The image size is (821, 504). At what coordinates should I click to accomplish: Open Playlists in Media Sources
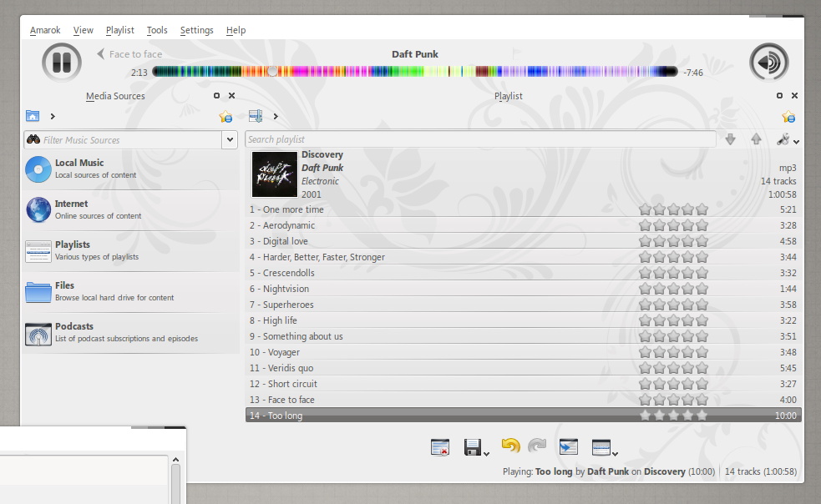131,250
